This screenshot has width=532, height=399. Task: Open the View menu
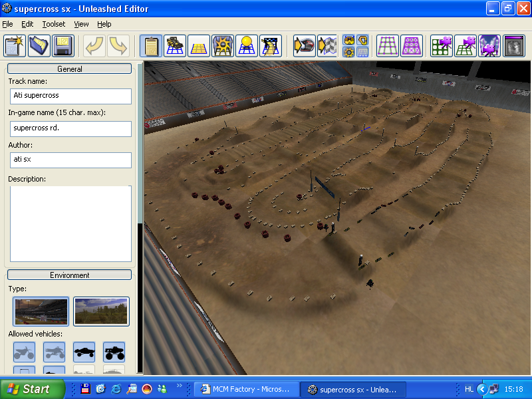click(81, 24)
